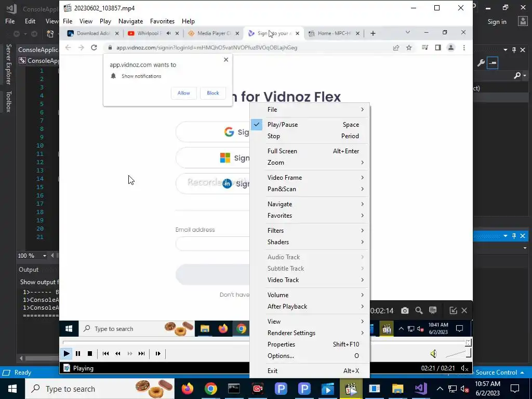The image size is (532, 399).
Task: Click the Email address input field
Action: click(212, 244)
